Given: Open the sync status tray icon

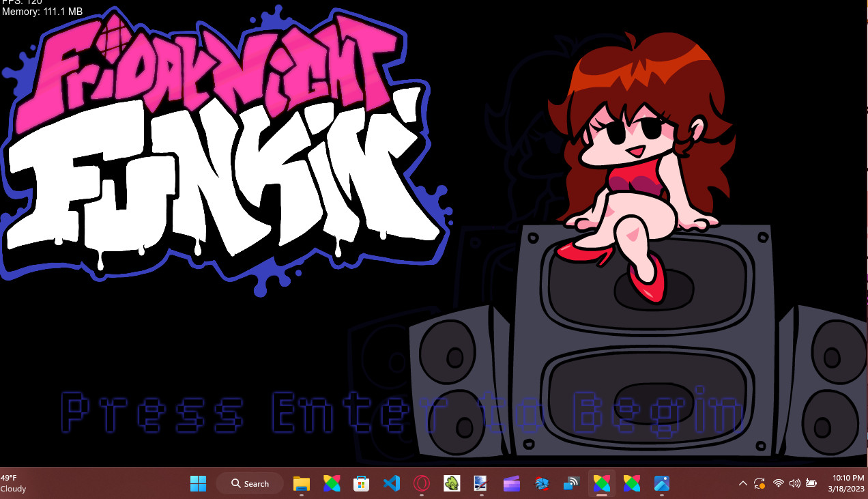Looking at the screenshot, I should coord(759,483).
